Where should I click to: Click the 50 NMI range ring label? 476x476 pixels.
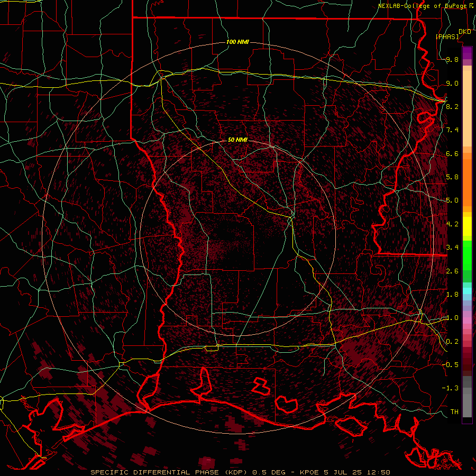[x=237, y=140]
